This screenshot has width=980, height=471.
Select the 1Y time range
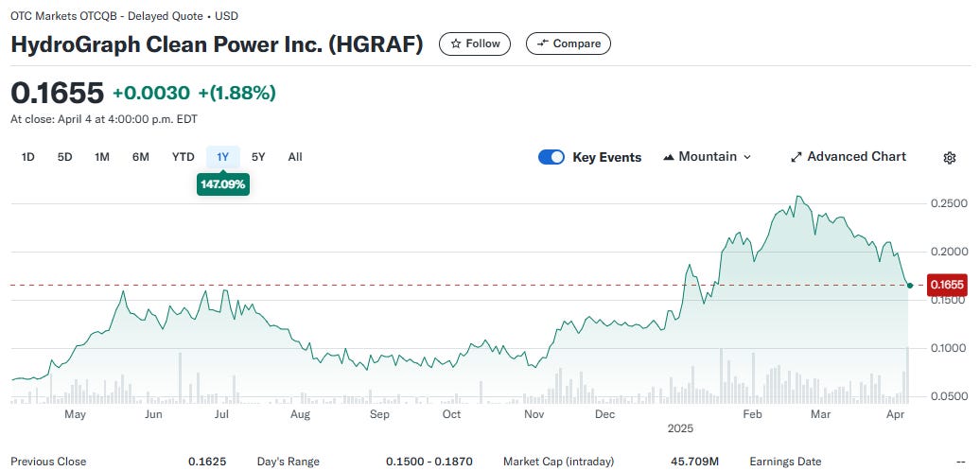click(x=223, y=157)
